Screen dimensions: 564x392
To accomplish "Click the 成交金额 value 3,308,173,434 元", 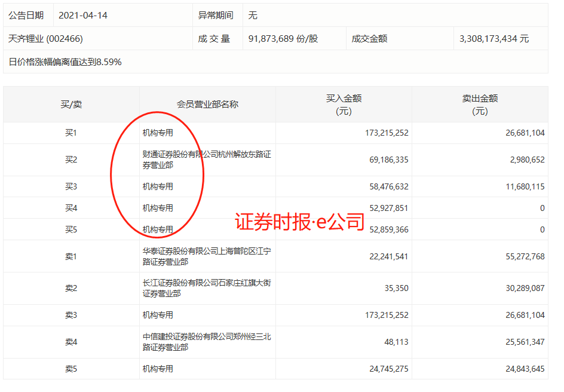I will [x=494, y=39].
